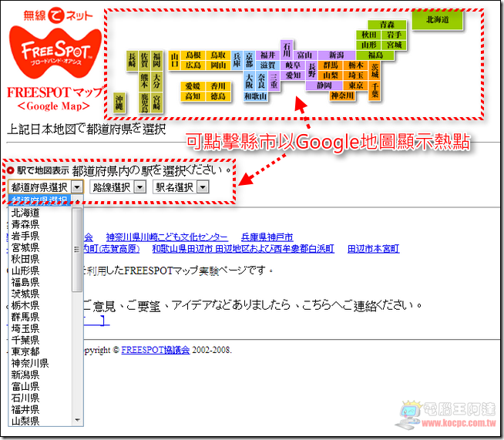Image resolution: width=504 pixels, height=440 pixels.
Task: Click the FREESPOT logo
Action: point(55,52)
